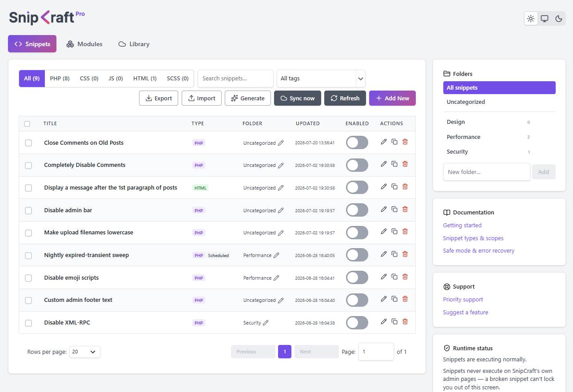Change folder of Nightly expired-transient sweep

pos(276,255)
